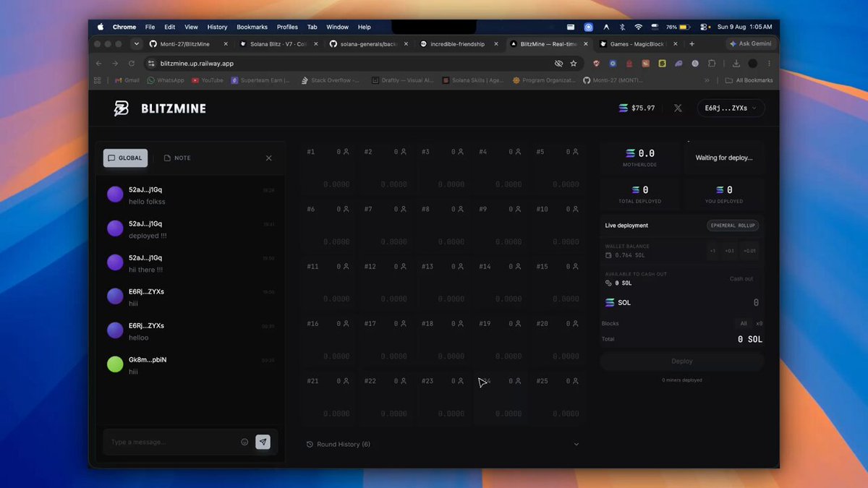This screenshot has width=868, height=488.
Task: Select All blocks button
Action: click(743, 323)
